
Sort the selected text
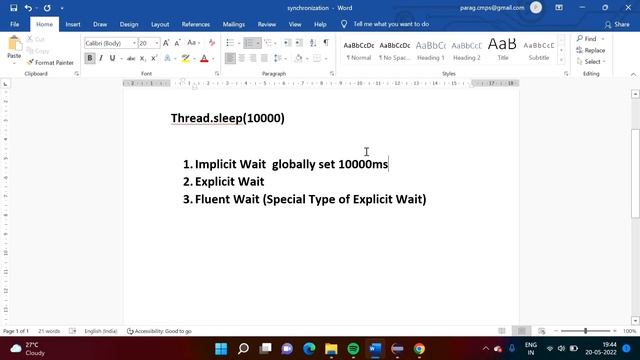point(313,42)
